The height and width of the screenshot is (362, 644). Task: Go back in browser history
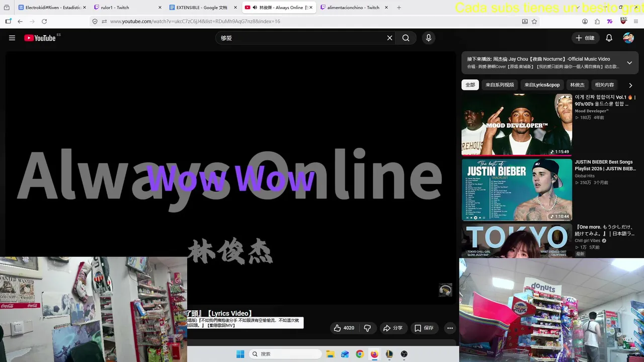[x=20, y=22]
